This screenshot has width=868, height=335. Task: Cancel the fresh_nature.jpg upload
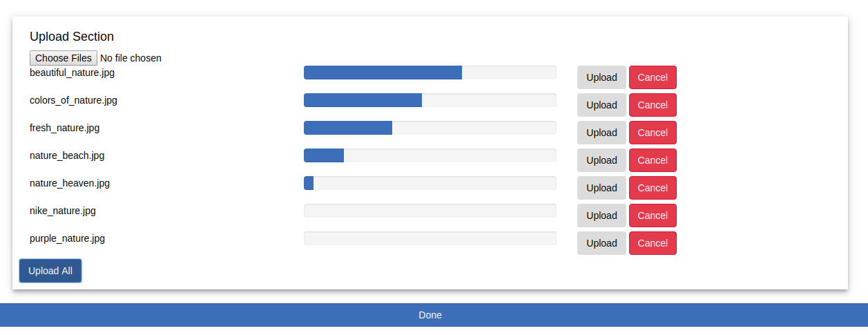[653, 133]
